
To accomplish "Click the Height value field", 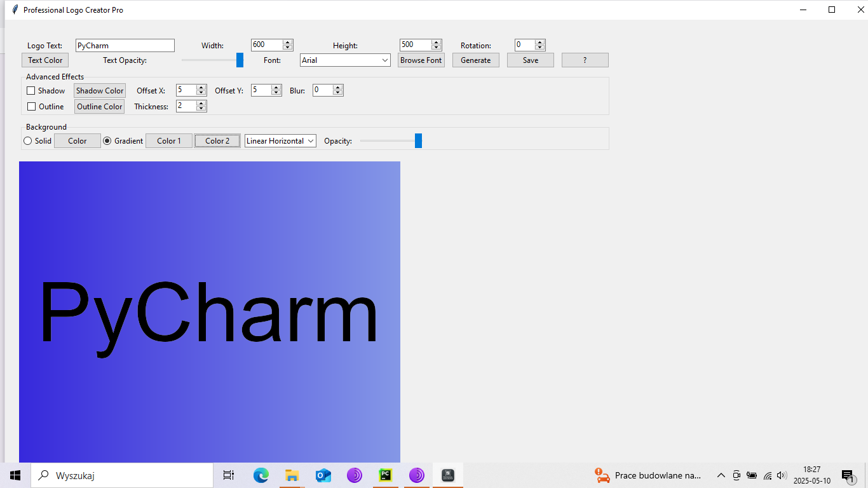I will pyautogui.click(x=416, y=45).
